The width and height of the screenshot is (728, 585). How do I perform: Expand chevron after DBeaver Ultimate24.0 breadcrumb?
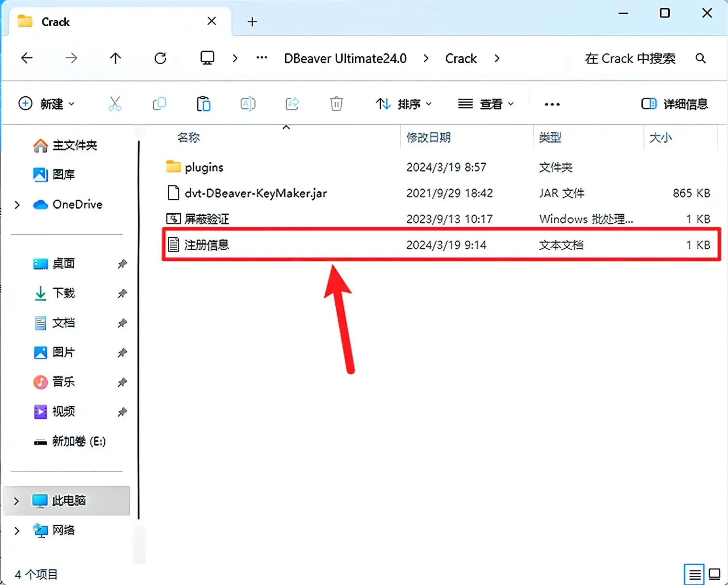click(426, 58)
